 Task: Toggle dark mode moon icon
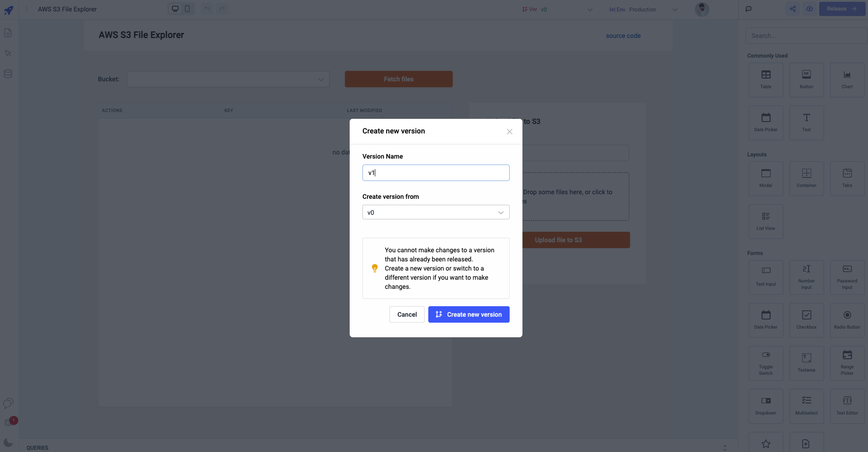click(x=8, y=442)
